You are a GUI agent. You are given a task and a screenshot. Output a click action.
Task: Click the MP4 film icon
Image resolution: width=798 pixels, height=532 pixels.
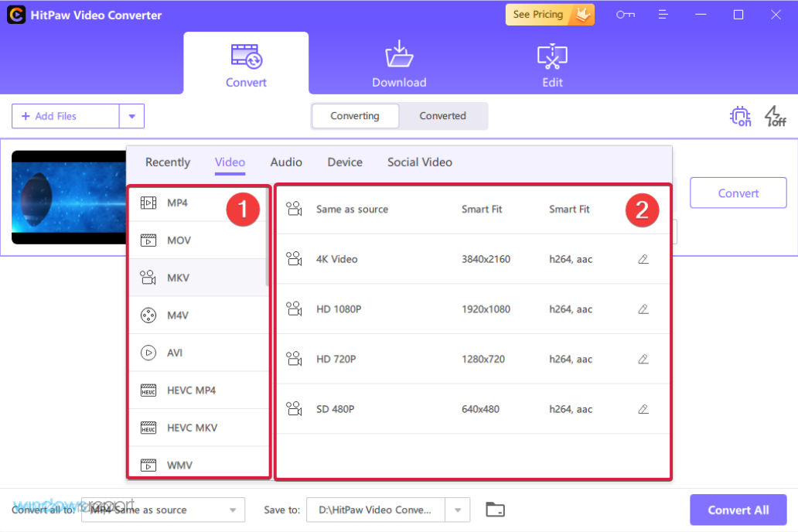point(148,203)
